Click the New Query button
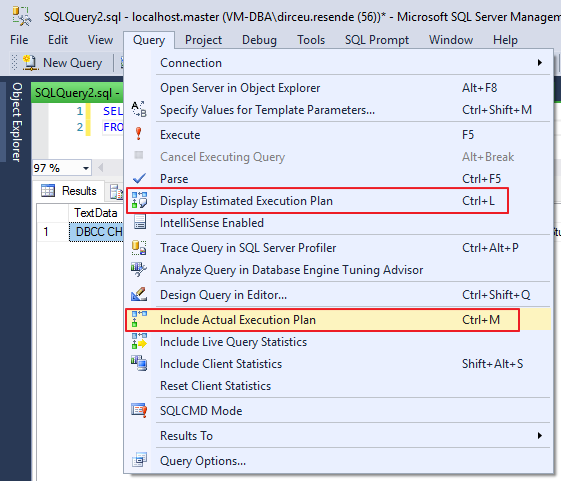Image resolution: width=561 pixels, height=481 pixels. coord(63,63)
